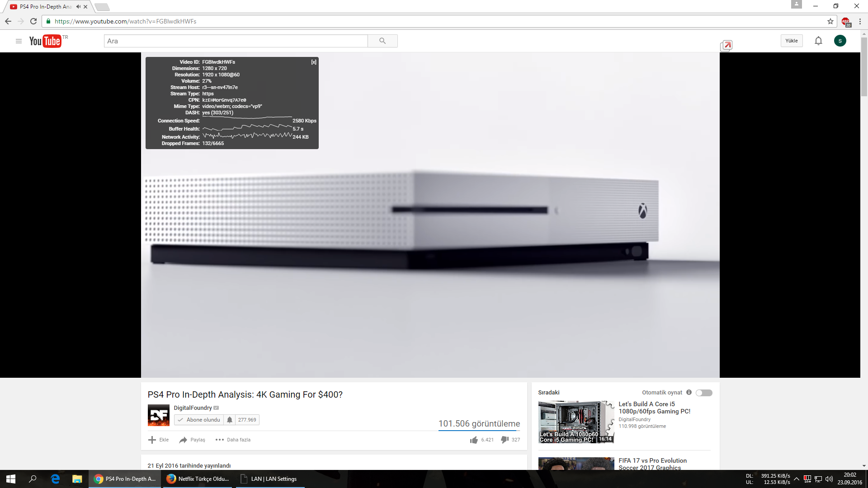Screen dimensions: 868x488
Task: Toggle the Otomatik oynat autoplay switch
Action: [x=704, y=393]
